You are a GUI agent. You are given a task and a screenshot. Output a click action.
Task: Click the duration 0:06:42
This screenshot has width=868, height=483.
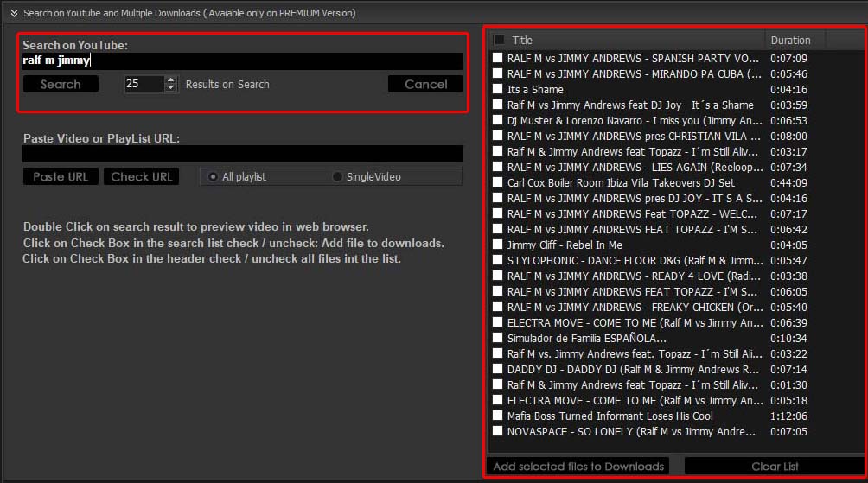[x=788, y=229]
